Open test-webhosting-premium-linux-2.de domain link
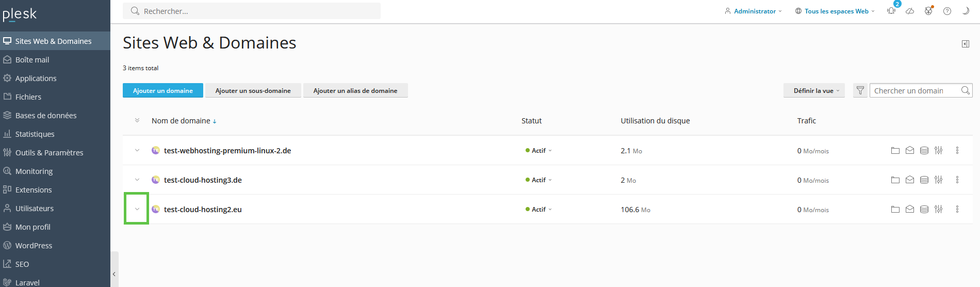The image size is (980, 287). click(x=227, y=151)
